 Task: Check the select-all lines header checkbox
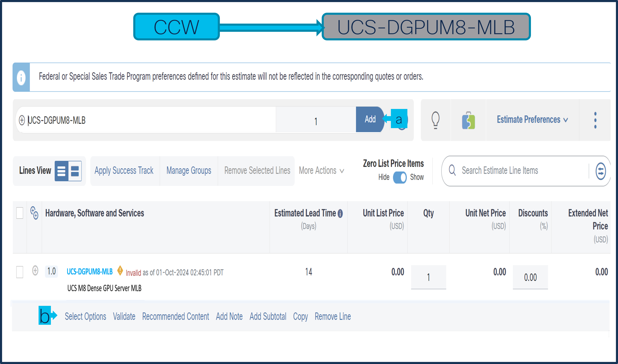coord(20,213)
